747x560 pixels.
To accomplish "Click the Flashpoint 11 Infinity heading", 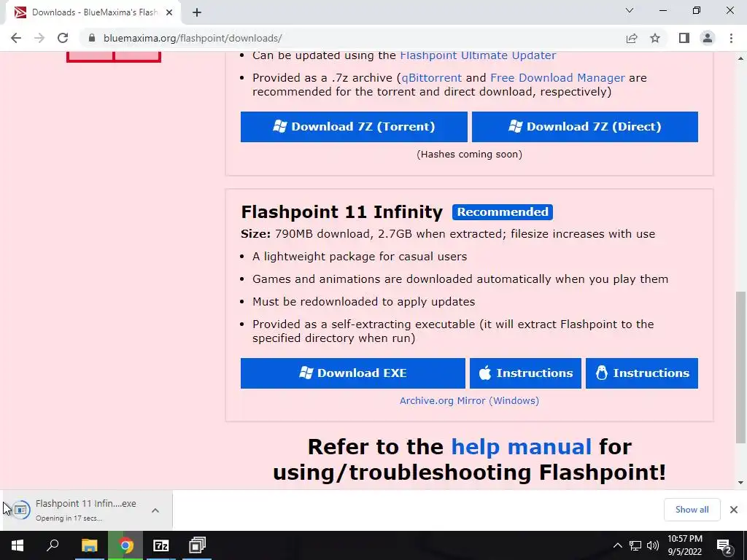I will [341, 212].
